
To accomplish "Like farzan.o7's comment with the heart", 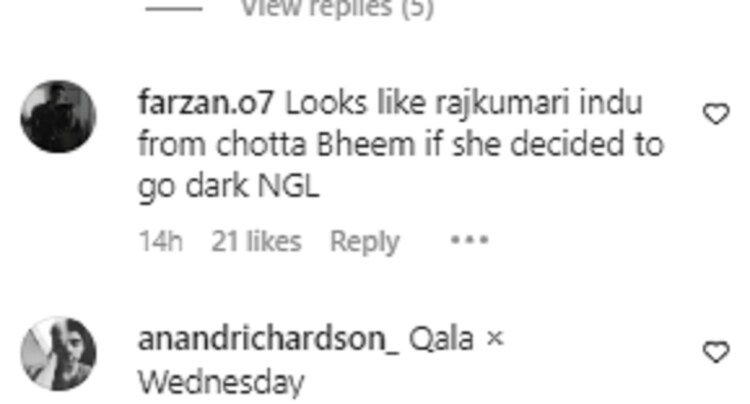I will [x=716, y=114].
